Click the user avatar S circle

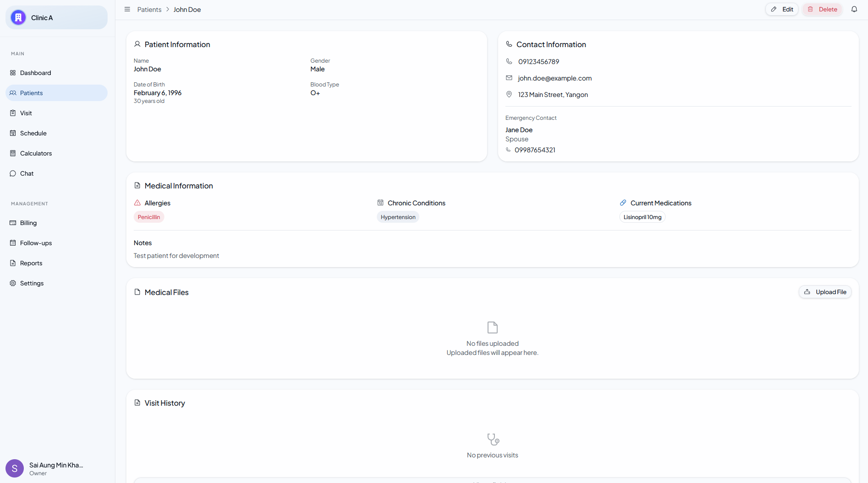15,468
